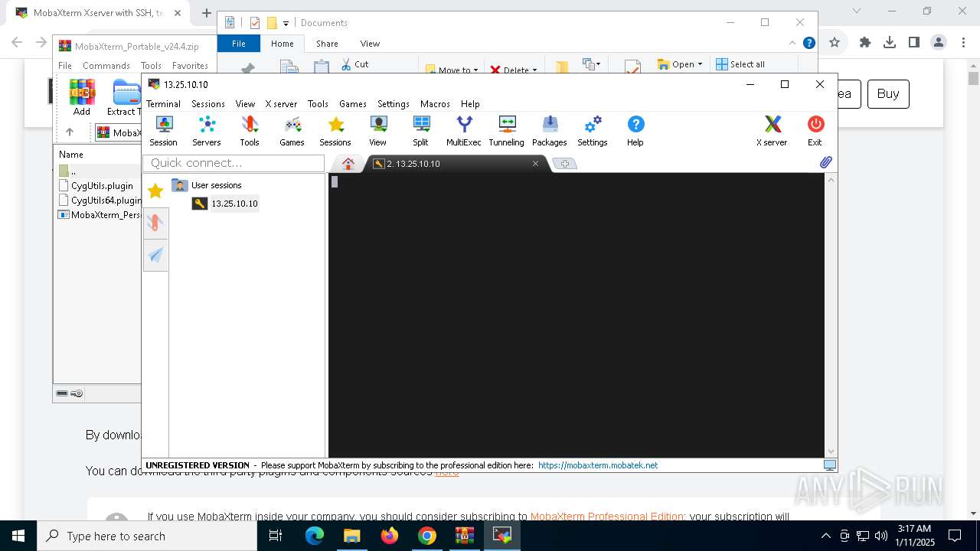980x551 pixels.
Task: Open the X server menu
Action: tap(281, 104)
